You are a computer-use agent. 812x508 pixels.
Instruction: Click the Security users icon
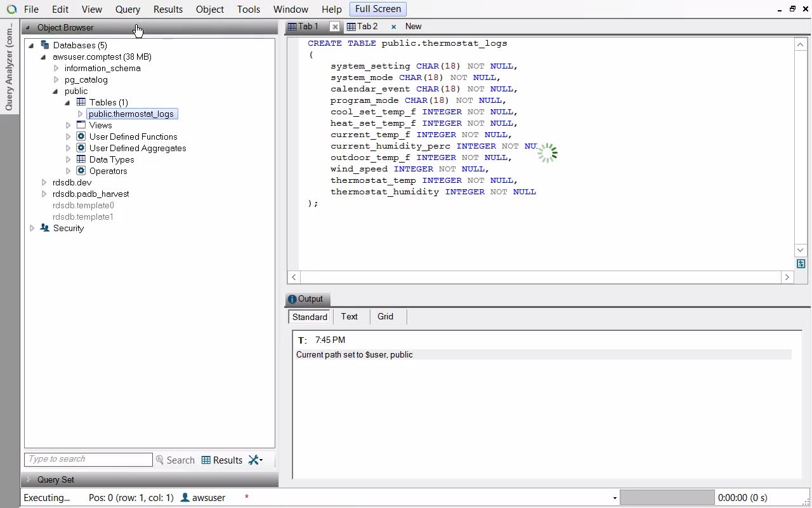pos(44,228)
